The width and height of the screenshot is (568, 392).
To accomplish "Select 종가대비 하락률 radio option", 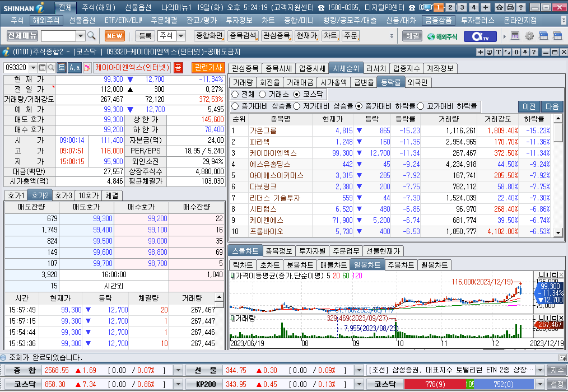I will pyautogui.click(x=359, y=106).
